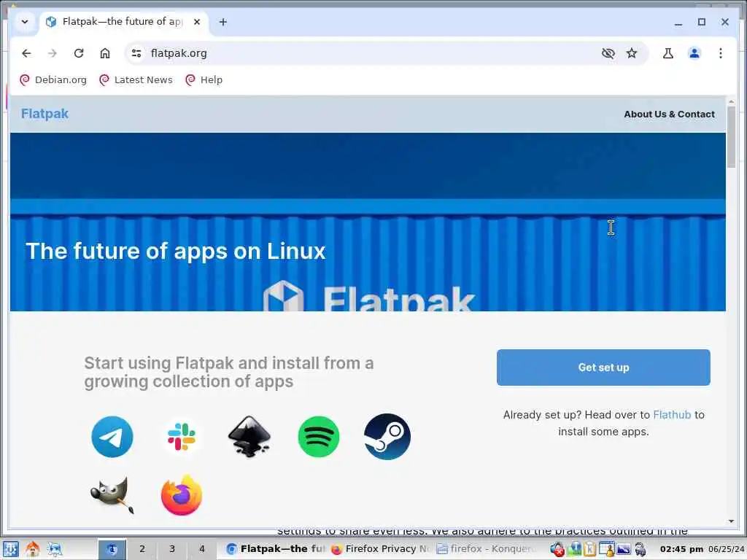The image size is (747, 560).
Task: Click the GIMP app icon
Action: (112, 496)
